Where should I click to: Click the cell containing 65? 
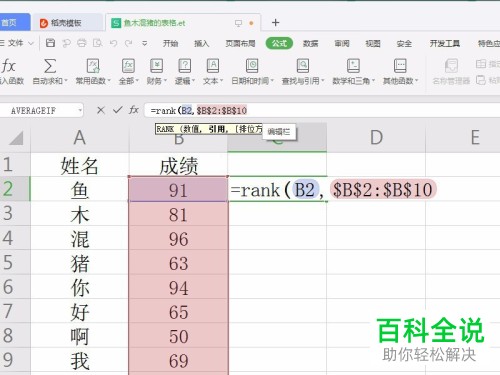click(178, 311)
